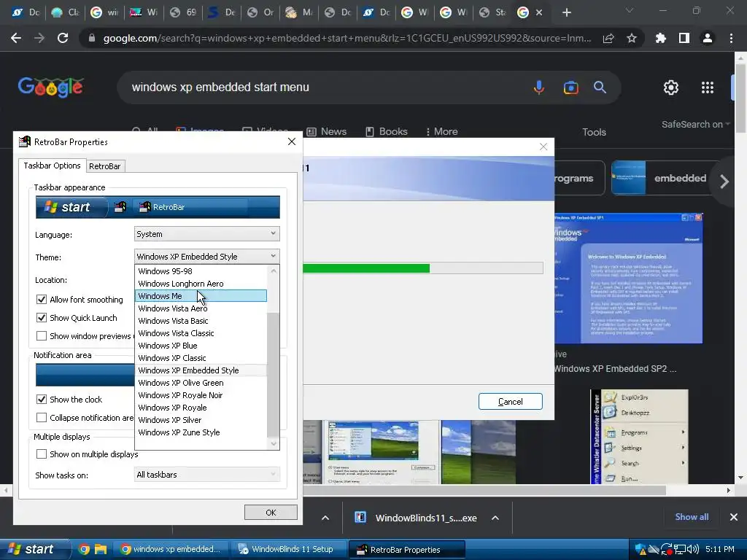Image resolution: width=747 pixels, height=560 pixels.
Task: Open Show tasks on All taskbars dropdown
Action: tap(206, 474)
